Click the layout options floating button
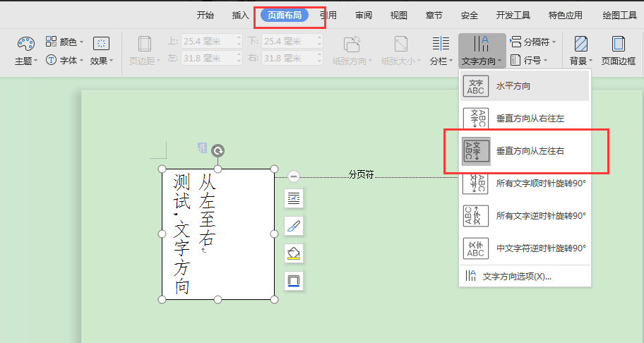 (294, 198)
